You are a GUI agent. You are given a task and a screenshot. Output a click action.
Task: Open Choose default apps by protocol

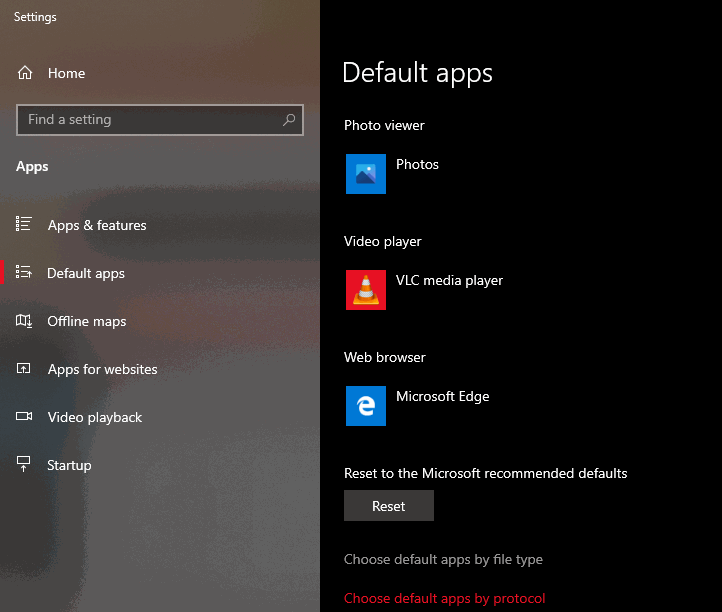[444, 598]
